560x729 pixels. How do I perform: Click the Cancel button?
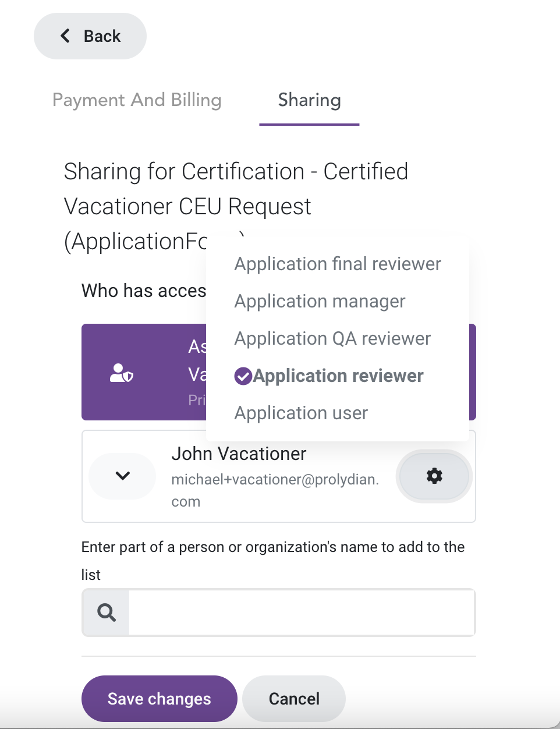click(x=294, y=699)
